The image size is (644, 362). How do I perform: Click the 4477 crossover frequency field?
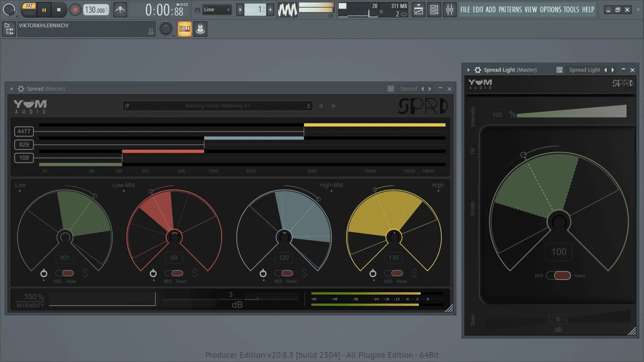tap(24, 132)
